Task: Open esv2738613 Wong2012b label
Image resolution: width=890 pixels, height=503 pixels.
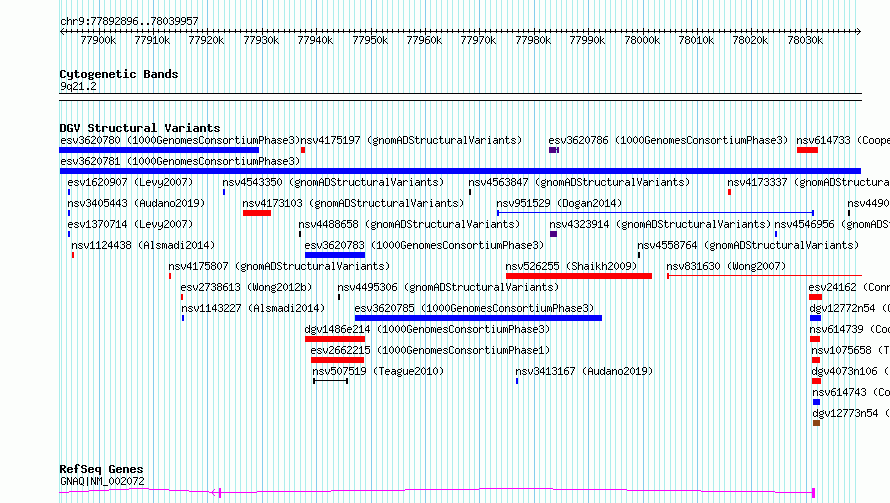Action: pos(246,287)
